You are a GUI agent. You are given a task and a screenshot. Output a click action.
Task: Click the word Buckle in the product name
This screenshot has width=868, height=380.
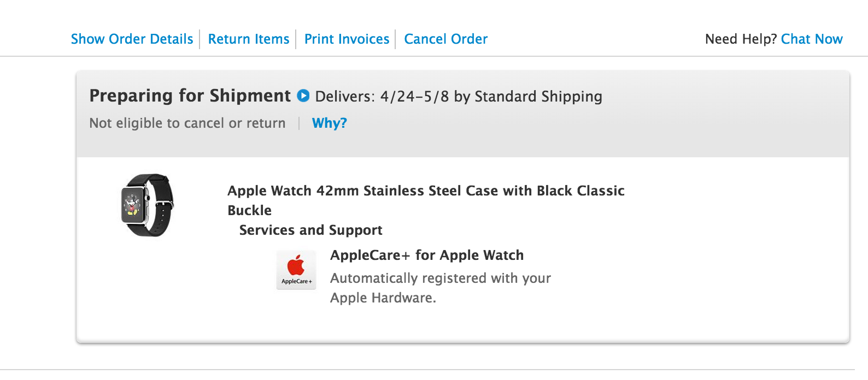click(249, 211)
